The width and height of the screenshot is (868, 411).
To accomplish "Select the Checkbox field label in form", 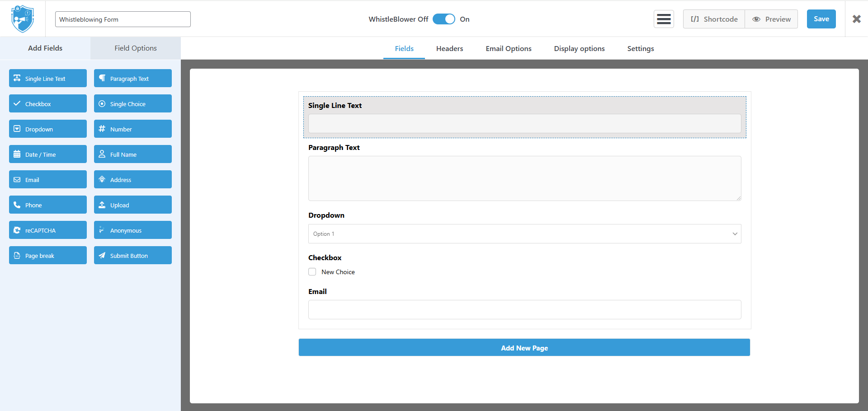I will 325,258.
